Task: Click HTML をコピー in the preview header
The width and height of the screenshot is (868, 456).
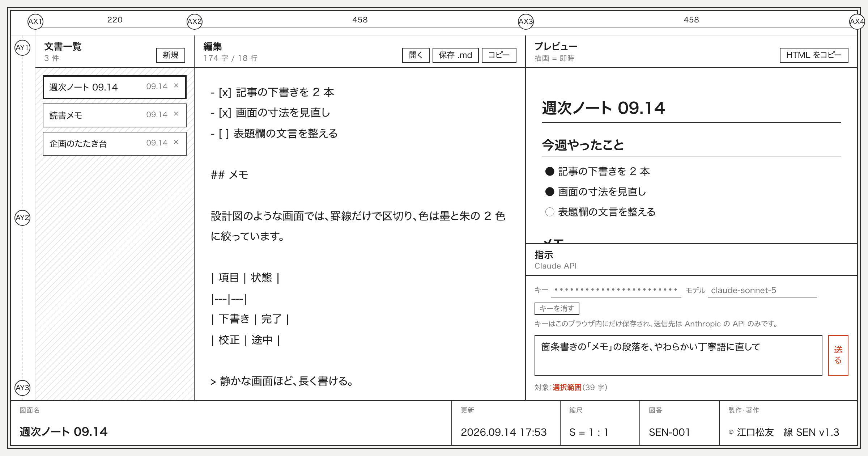Action: pos(814,55)
